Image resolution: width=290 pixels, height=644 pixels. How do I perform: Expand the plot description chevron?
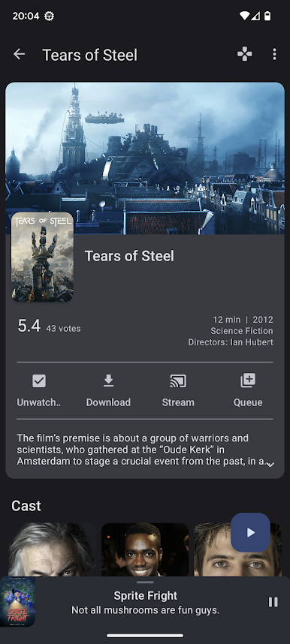[270, 465]
